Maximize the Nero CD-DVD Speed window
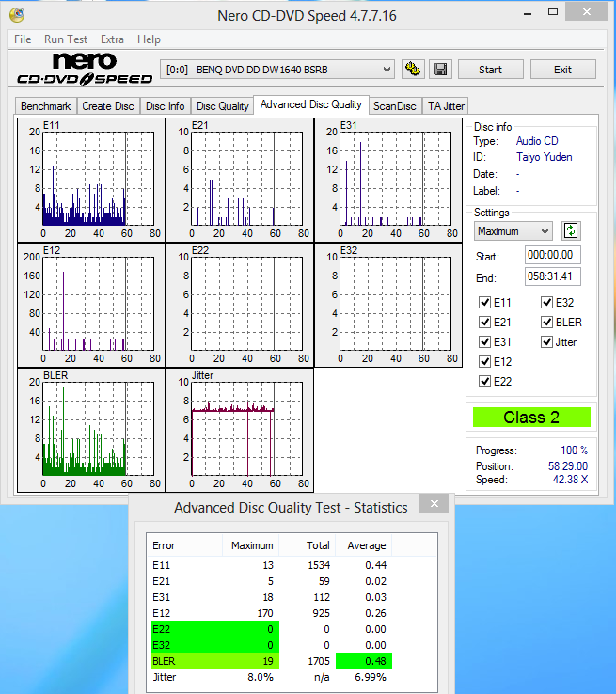The width and height of the screenshot is (616, 694). pos(553,12)
